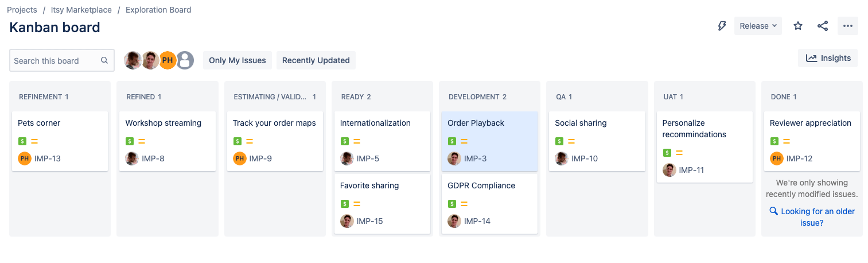This screenshot has width=868, height=263.
Task: Click the search magnifier in board search
Action: point(104,60)
